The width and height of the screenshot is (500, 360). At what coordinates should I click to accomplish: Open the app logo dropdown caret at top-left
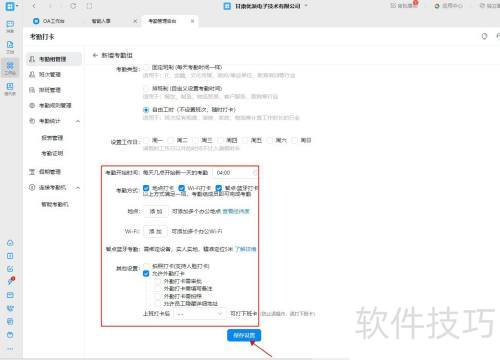18,6
